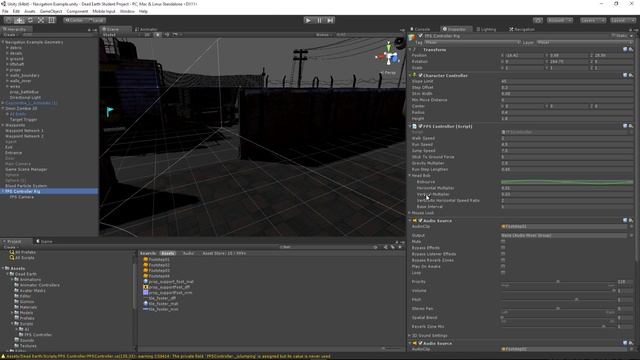Open the File menu

click(x=5, y=11)
